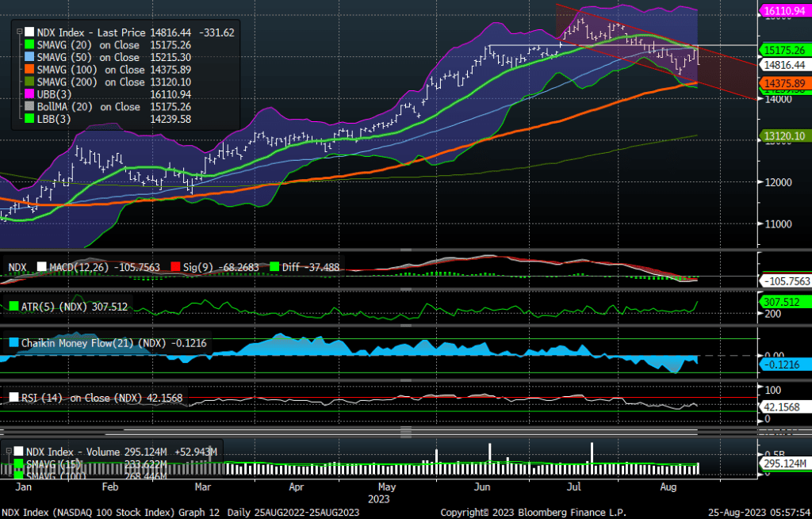Screen dimensions: 812x519
Task: Click the white swatch beside NDX Index Last Price
Action: pos(29,32)
